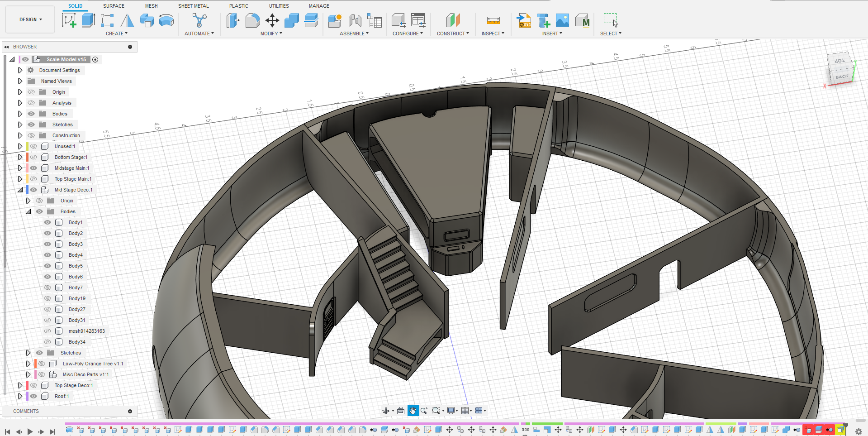Viewport: 868px width, 436px height.
Task: Select the Create Sketch tool icon
Action: pyautogui.click(x=69, y=20)
